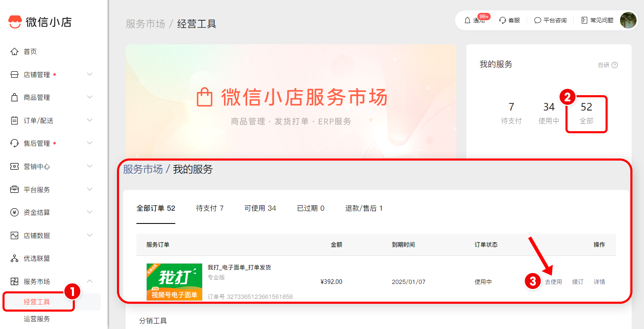The image size is (644, 329).
Task: Switch to 待支付 7 tab
Action: tap(210, 208)
